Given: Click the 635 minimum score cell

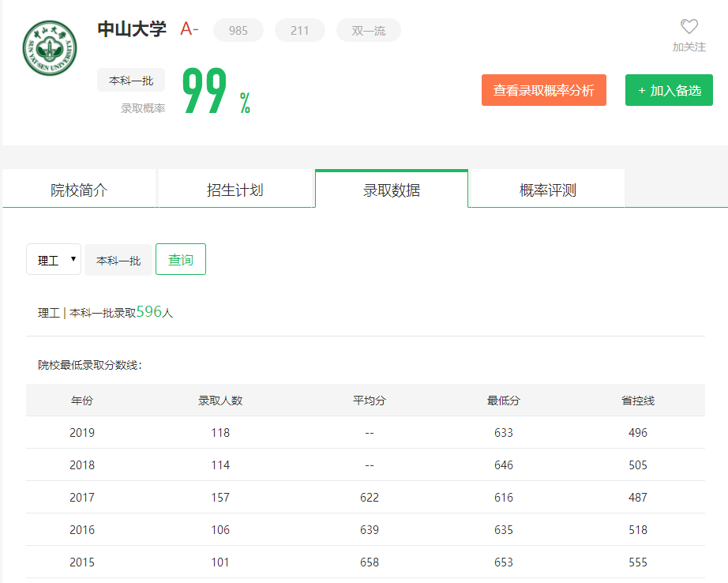Looking at the screenshot, I should point(504,529).
